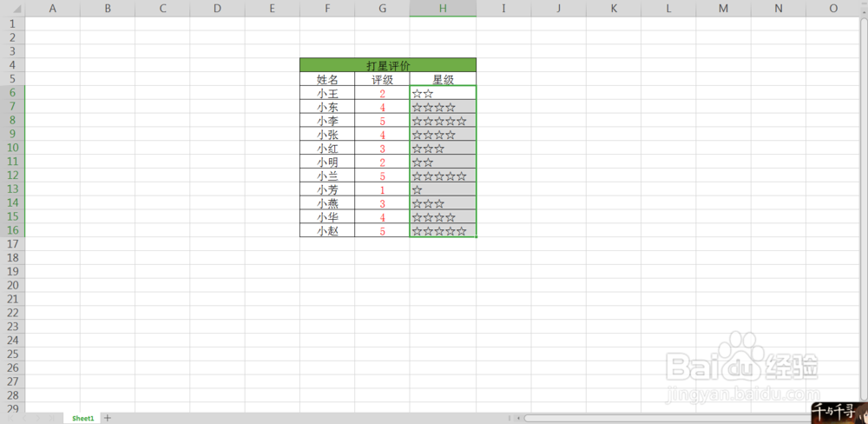Select 小红's rating value 3
The width and height of the screenshot is (868, 424).
pyautogui.click(x=383, y=148)
